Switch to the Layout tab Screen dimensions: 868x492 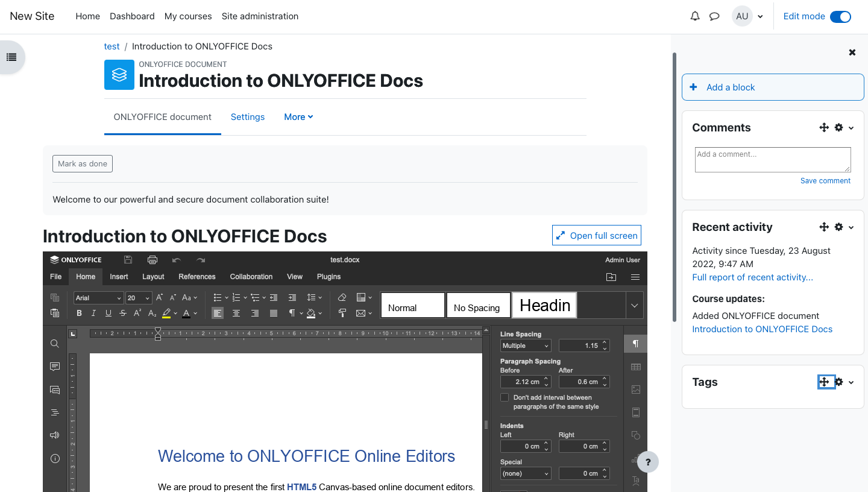pos(153,277)
